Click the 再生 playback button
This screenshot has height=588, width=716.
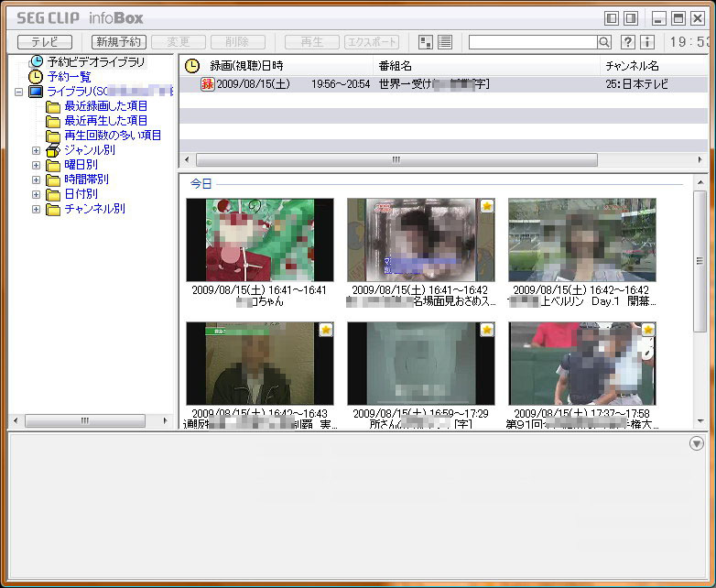(x=312, y=42)
